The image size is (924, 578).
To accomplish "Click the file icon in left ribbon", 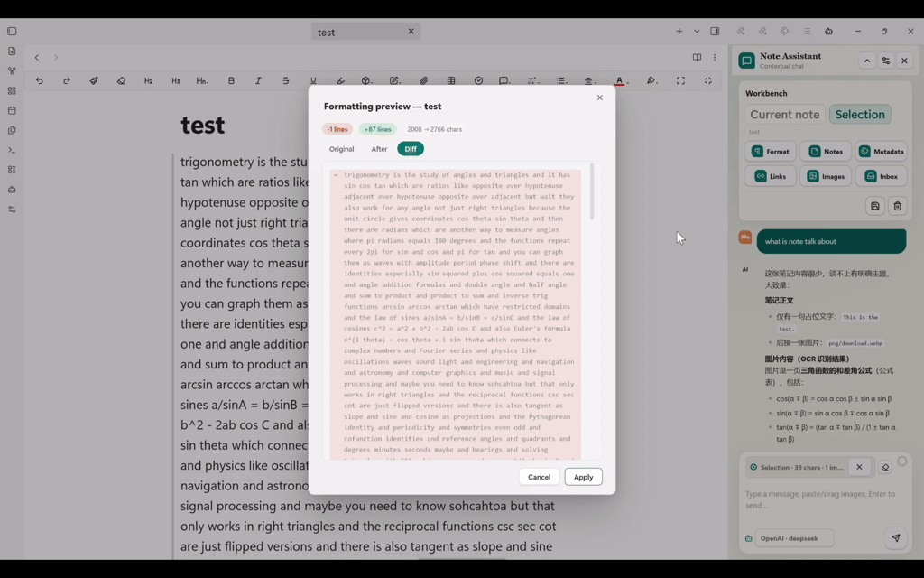I will pyautogui.click(x=12, y=51).
